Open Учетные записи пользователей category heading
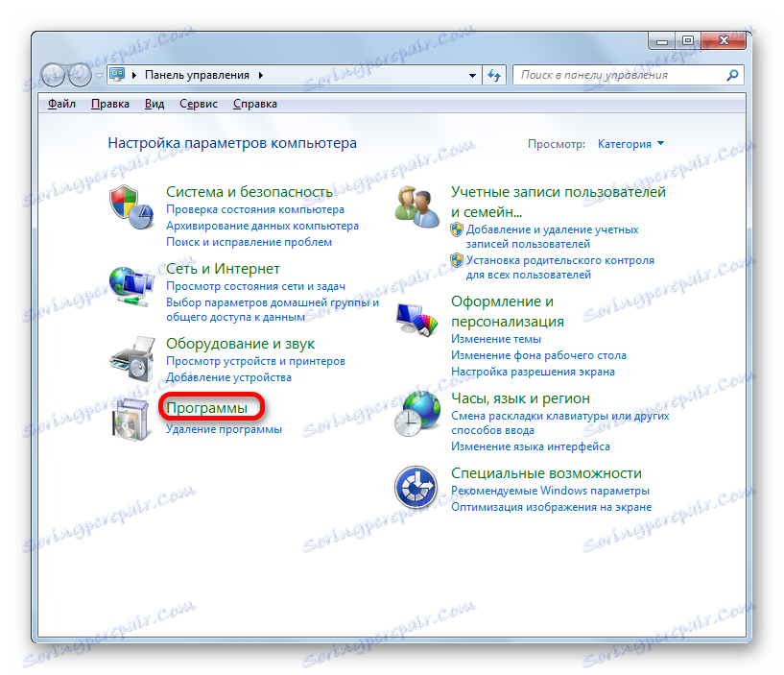The image size is (784, 675). click(558, 202)
